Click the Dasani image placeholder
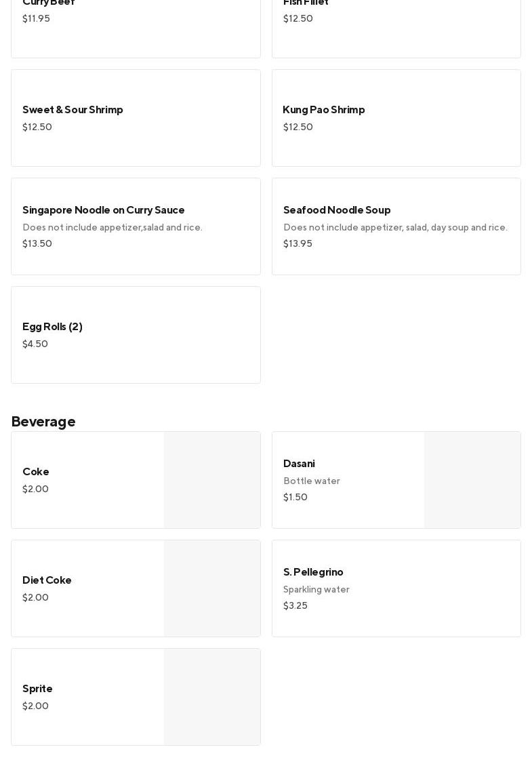 (x=472, y=480)
